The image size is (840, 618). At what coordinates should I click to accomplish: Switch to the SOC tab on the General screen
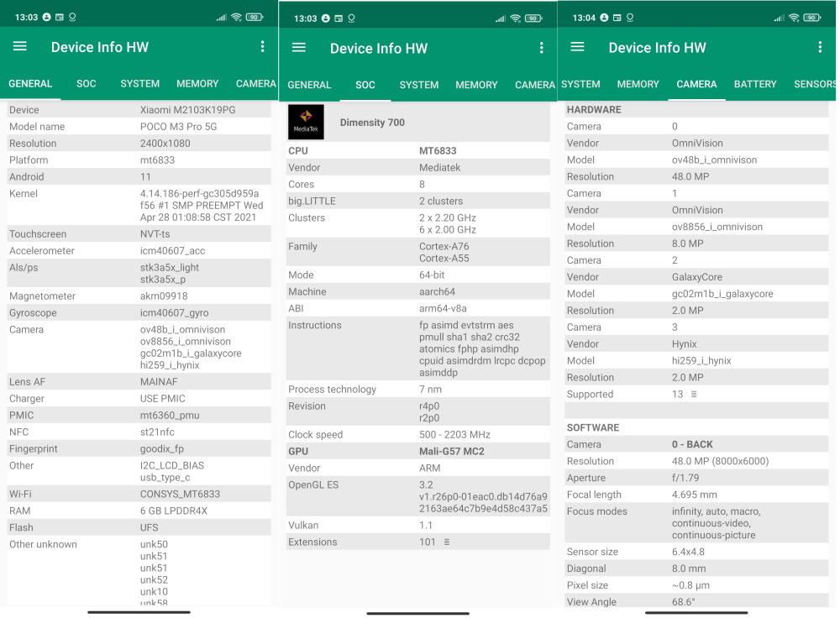(87, 83)
